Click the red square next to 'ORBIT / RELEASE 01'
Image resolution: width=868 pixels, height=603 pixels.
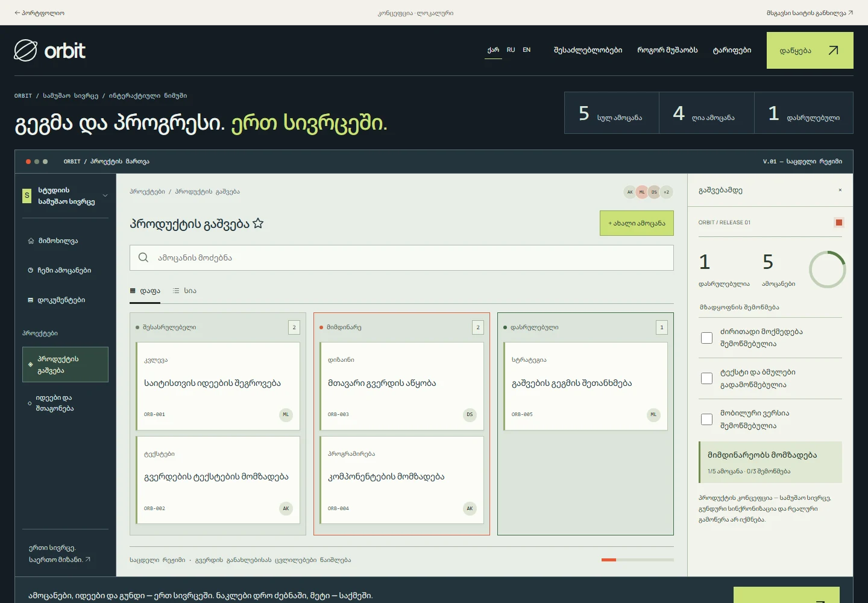pyautogui.click(x=838, y=223)
